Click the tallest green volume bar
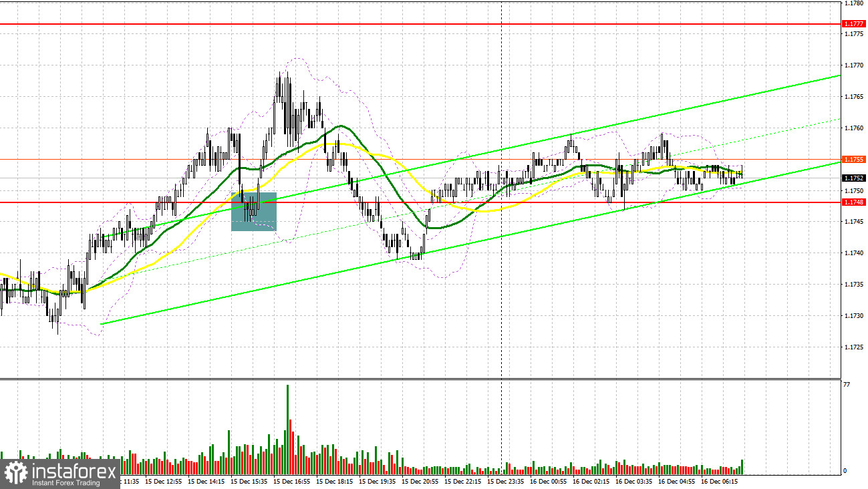Viewport: 868px width, 489px height. [288, 428]
